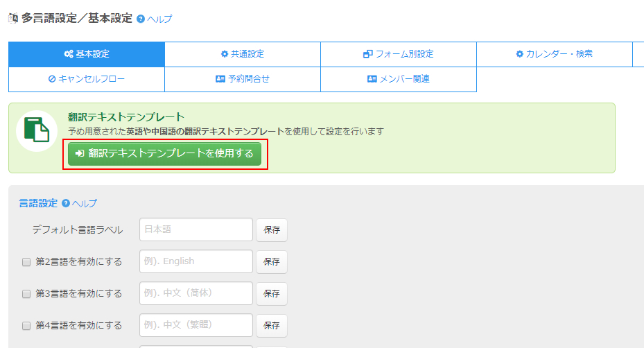Save the default language label
644x348 pixels.
pyautogui.click(x=272, y=230)
